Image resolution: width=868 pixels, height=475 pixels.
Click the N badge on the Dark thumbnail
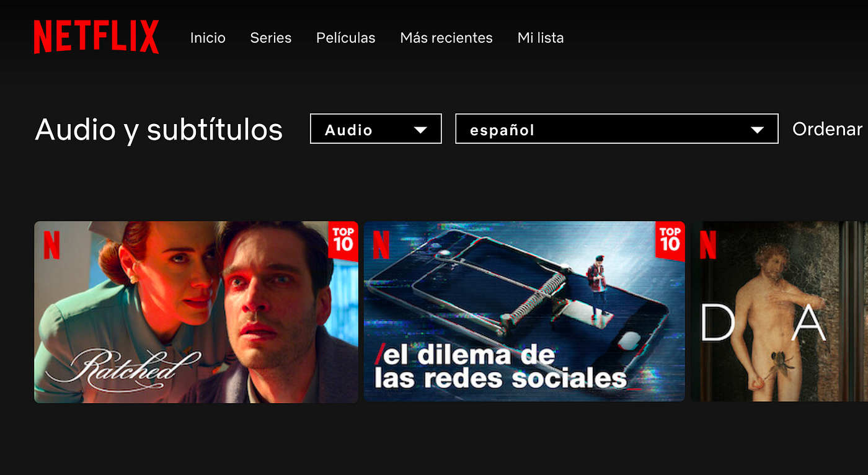(x=707, y=244)
